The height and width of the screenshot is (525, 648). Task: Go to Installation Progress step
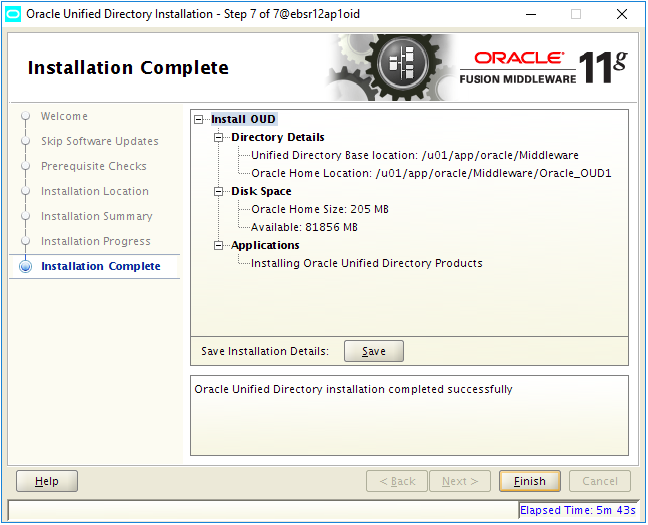tap(95, 241)
